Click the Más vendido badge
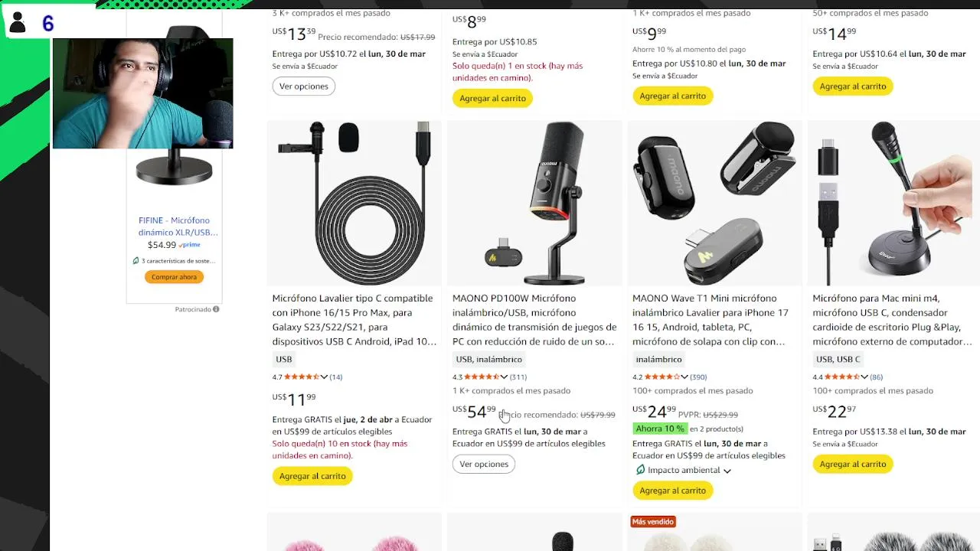The height and width of the screenshot is (551, 980). pos(653,522)
